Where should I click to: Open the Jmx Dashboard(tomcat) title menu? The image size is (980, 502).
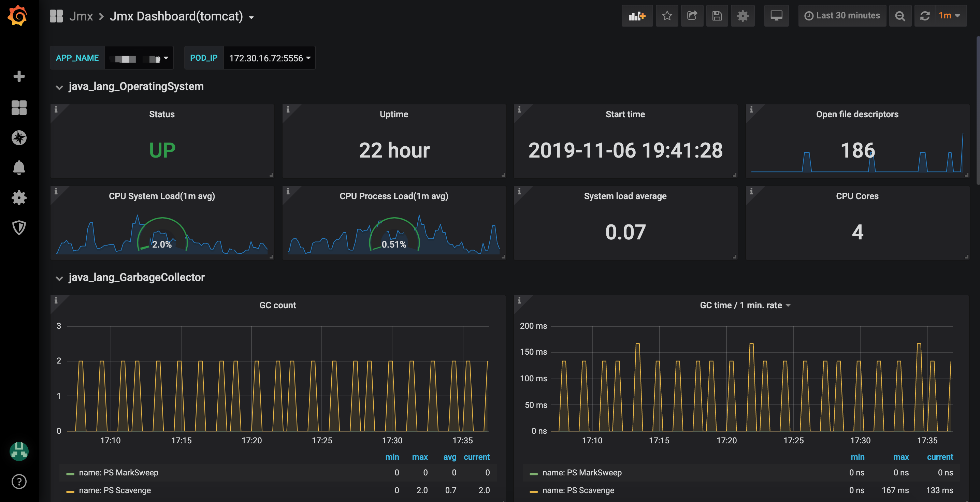pyautogui.click(x=182, y=16)
